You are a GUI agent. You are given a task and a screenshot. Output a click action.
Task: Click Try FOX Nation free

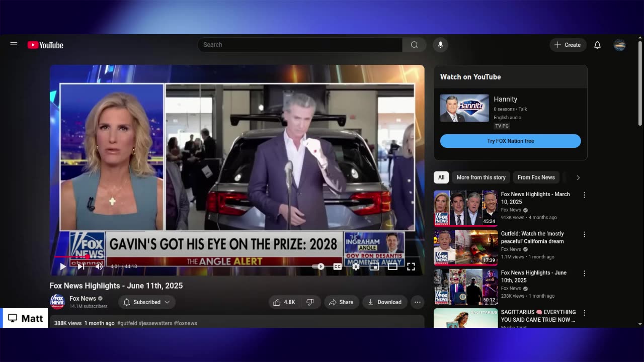point(510,141)
